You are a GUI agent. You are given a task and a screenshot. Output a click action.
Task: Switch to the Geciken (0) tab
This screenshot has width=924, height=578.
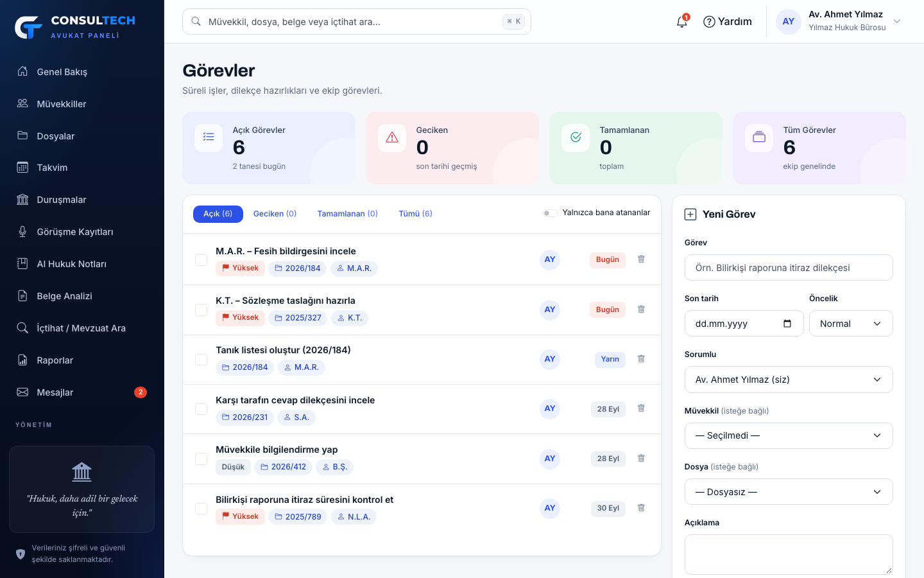pyautogui.click(x=275, y=214)
